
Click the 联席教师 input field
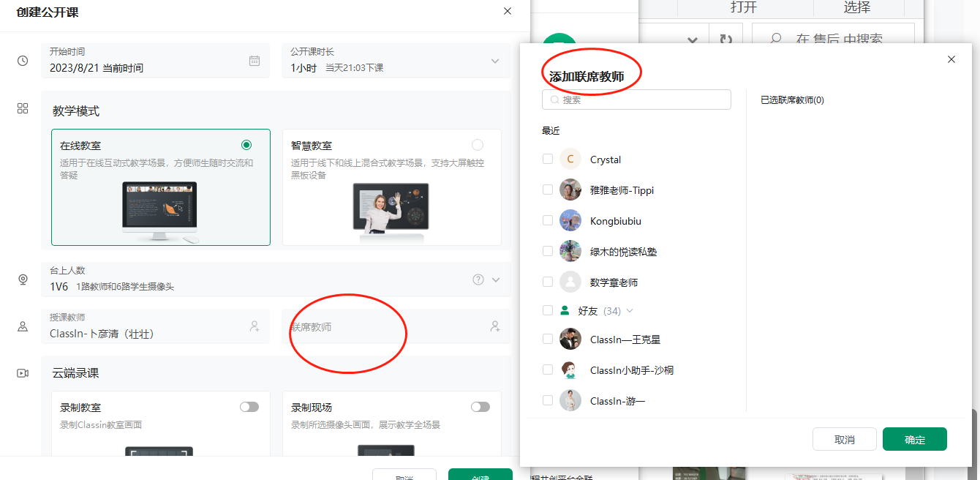pos(396,326)
